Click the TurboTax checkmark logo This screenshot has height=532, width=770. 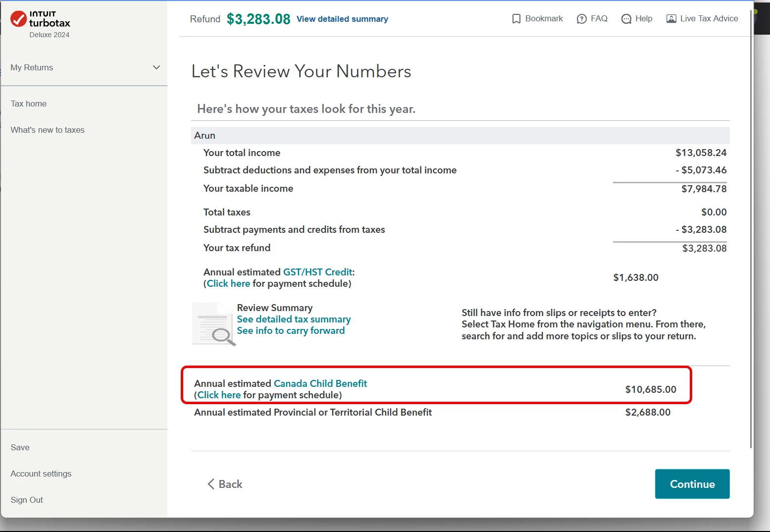pyautogui.click(x=18, y=19)
